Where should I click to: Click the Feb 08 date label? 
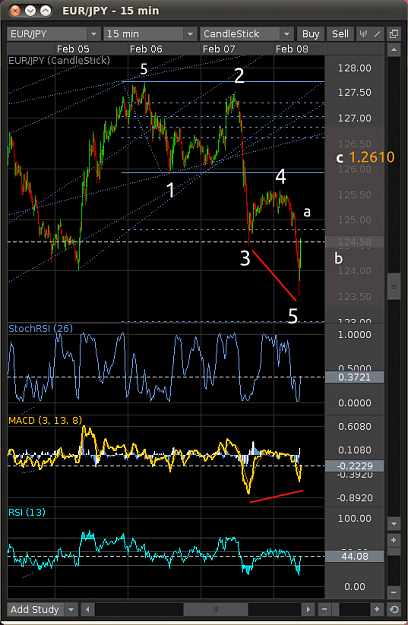click(292, 49)
